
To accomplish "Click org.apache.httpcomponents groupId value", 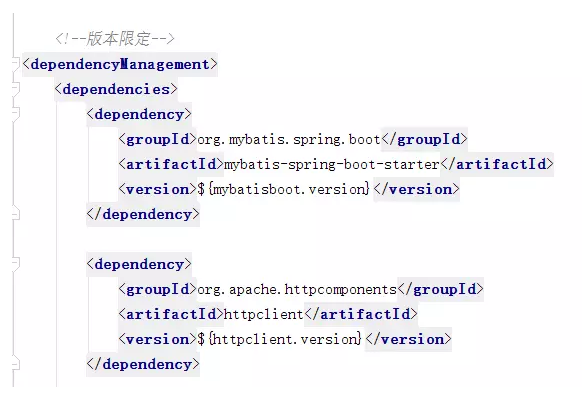I will coord(297,290).
